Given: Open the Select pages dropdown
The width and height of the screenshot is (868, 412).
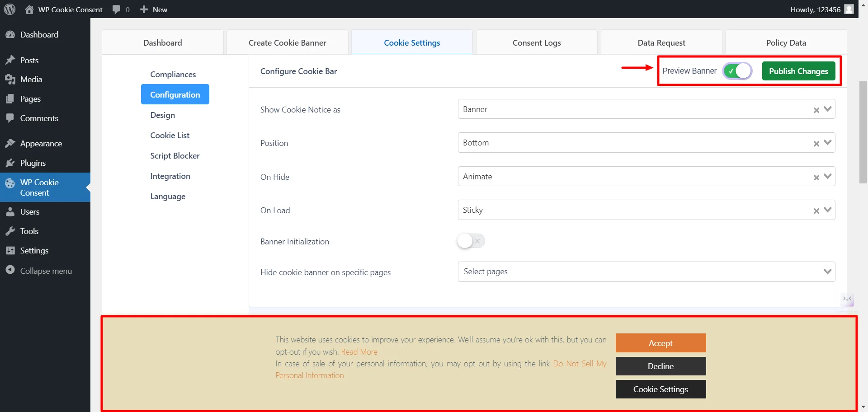Looking at the screenshot, I should click(828, 271).
